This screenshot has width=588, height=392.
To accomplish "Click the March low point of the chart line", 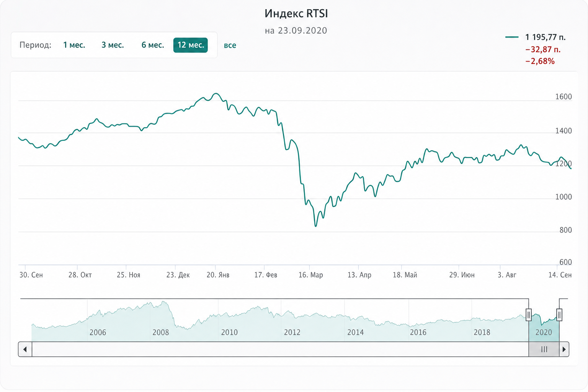I will click(315, 226).
